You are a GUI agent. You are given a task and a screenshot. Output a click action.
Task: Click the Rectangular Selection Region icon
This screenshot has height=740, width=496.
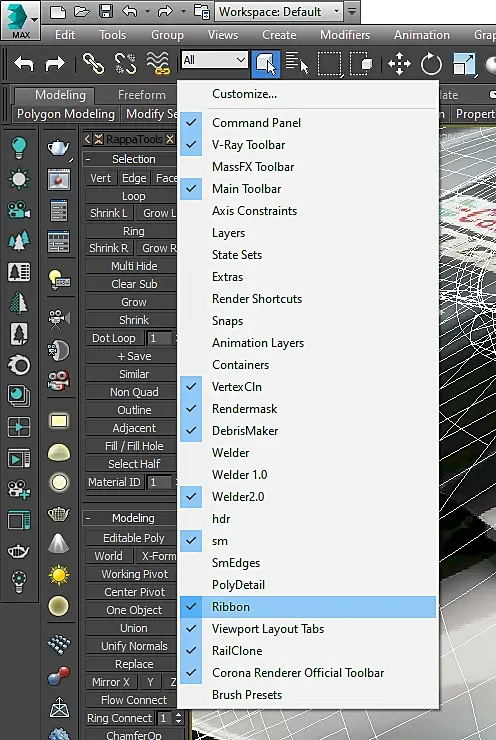tap(329, 64)
